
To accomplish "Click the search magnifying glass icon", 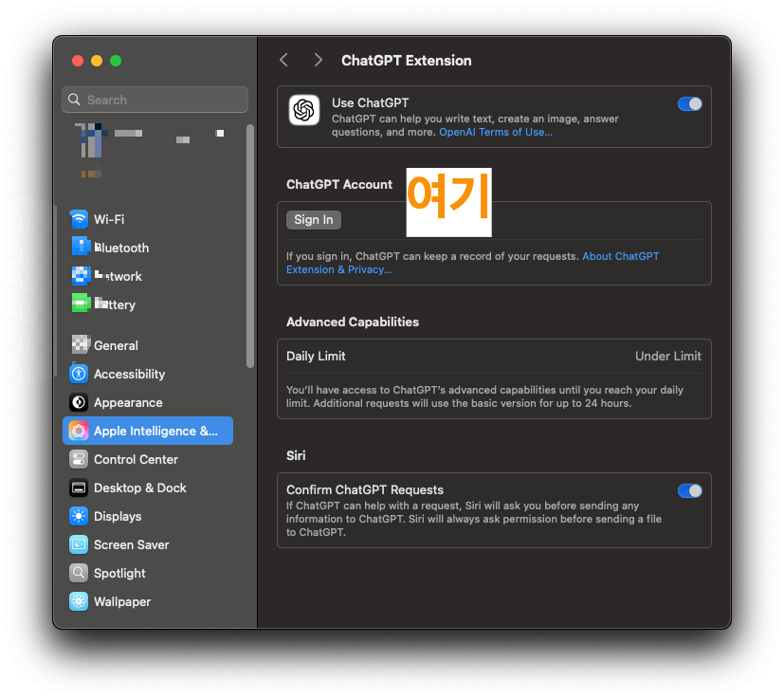I will pos(74,100).
